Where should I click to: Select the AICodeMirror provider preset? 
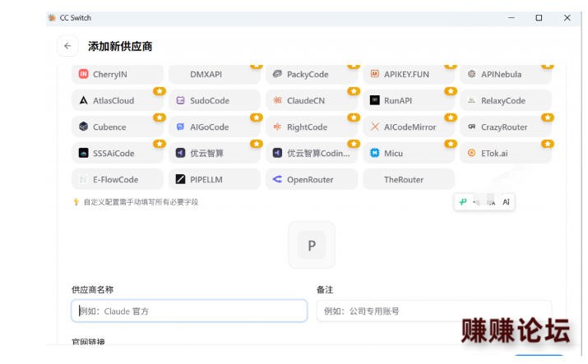click(409, 127)
